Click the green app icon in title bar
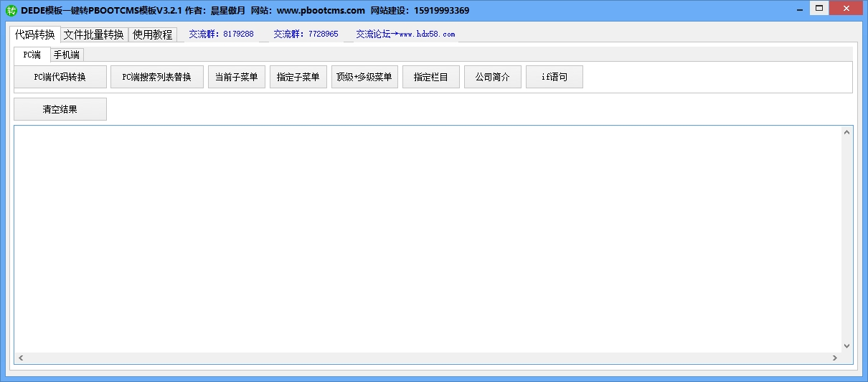Screen dimensions: 868x382 [x=11, y=11]
